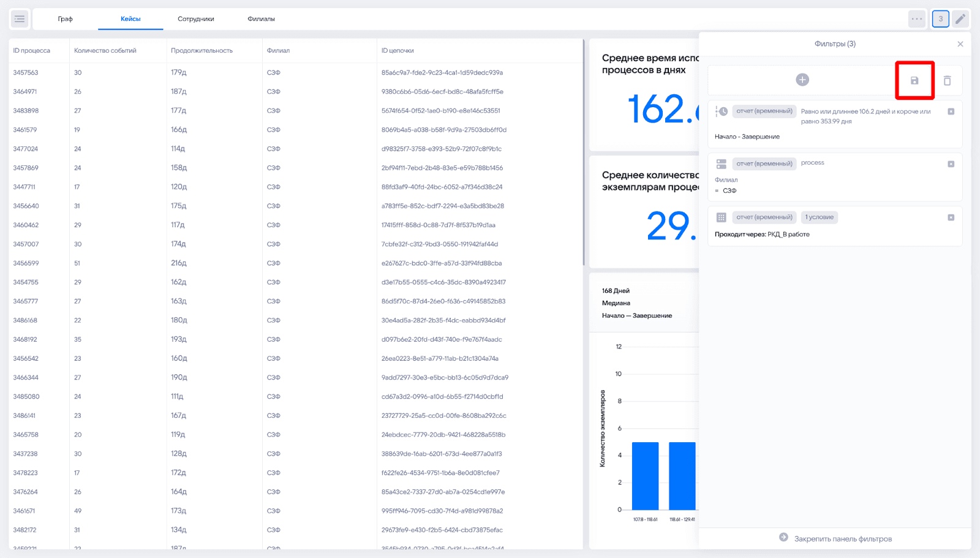The image size is (980, 558).
Task: Click the Филиал = СЗФ condition value
Action: (x=729, y=191)
